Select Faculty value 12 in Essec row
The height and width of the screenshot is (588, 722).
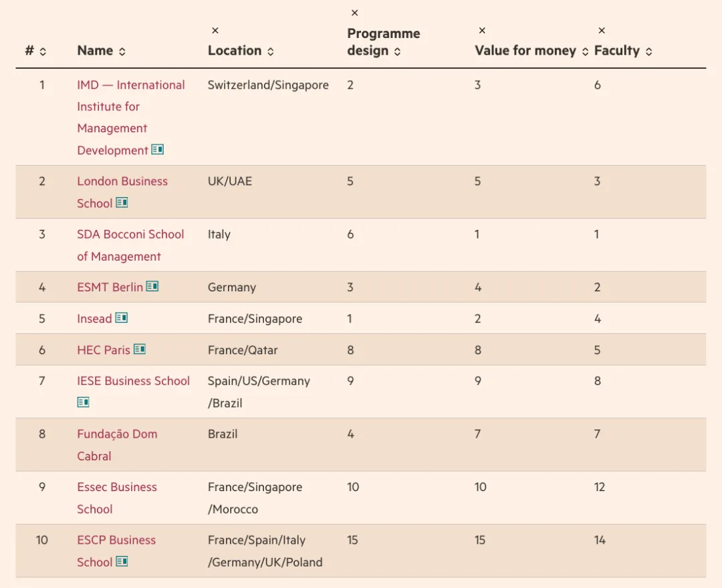pyautogui.click(x=600, y=487)
